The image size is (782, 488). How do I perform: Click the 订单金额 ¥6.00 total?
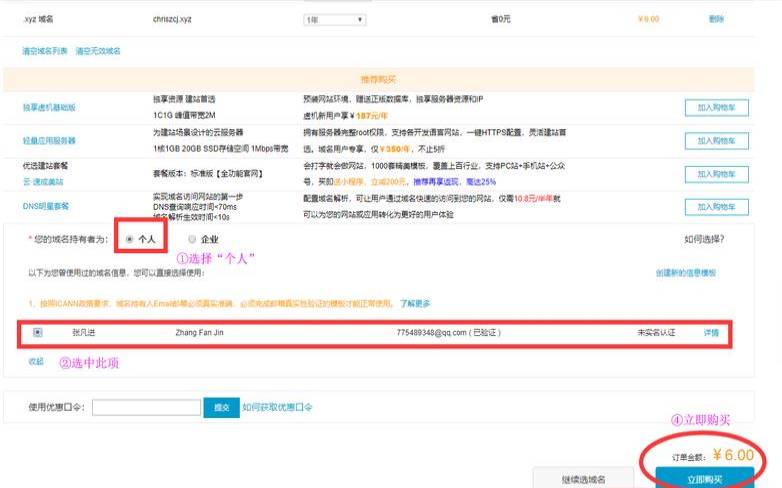[713, 456]
